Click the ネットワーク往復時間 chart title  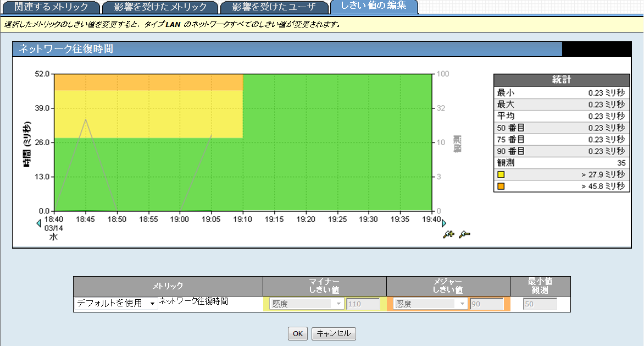pyautogui.click(x=66, y=49)
